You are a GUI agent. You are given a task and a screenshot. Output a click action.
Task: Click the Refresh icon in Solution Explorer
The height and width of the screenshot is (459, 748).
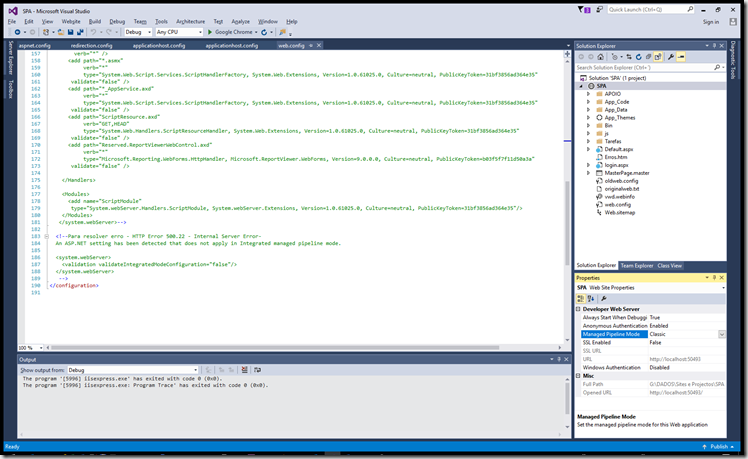click(639, 57)
